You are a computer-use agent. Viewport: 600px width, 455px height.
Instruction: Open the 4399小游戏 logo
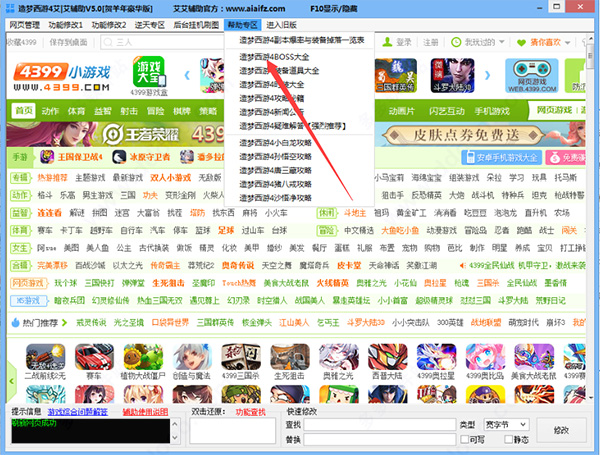click(62, 77)
